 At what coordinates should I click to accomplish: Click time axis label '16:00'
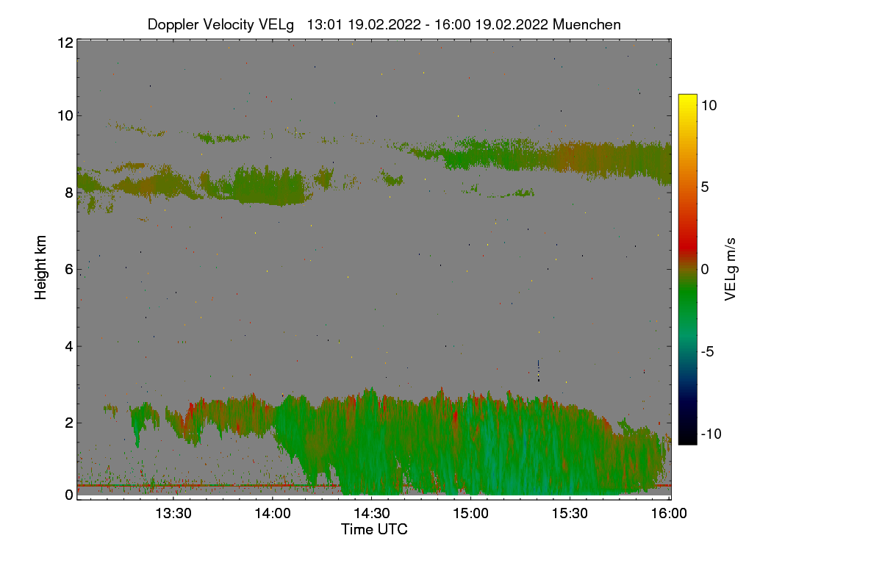(x=670, y=514)
